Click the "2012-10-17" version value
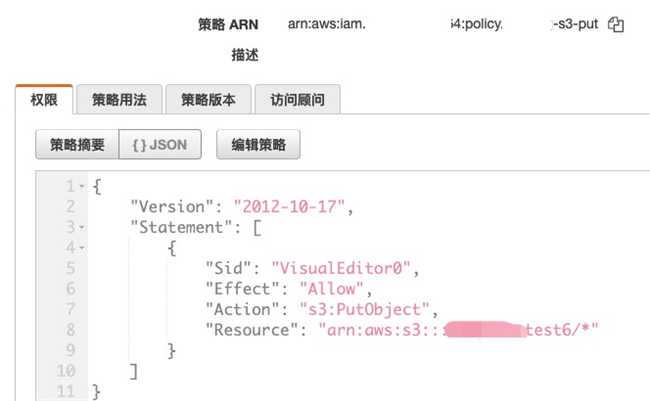 click(289, 207)
